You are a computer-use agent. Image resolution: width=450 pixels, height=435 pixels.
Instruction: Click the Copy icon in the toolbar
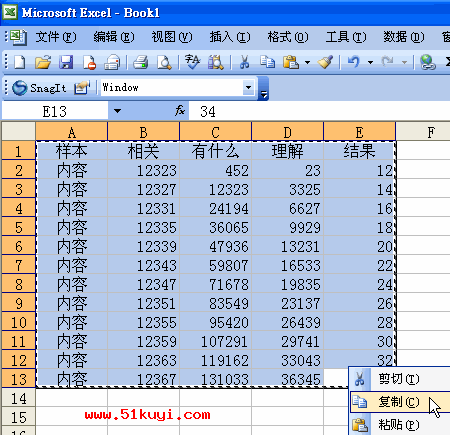[267, 62]
